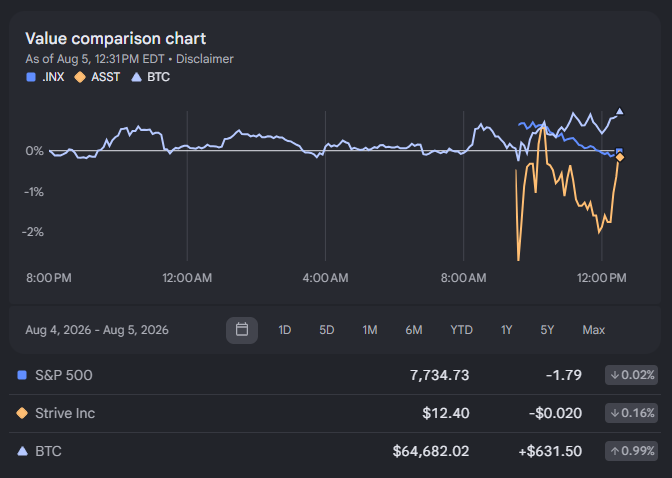Click the orange ASST endpoint diamond on the chart
The height and width of the screenshot is (478, 672).
pyautogui.click(x=619, y=158)
